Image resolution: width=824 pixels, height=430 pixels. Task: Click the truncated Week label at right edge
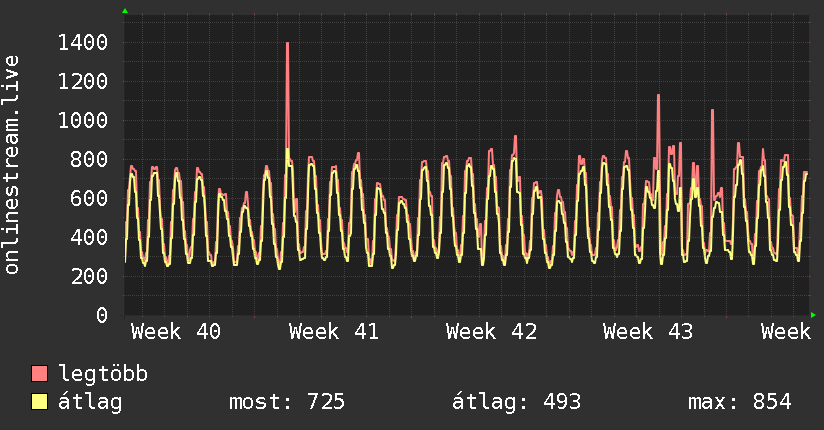[x=786, y=332]
